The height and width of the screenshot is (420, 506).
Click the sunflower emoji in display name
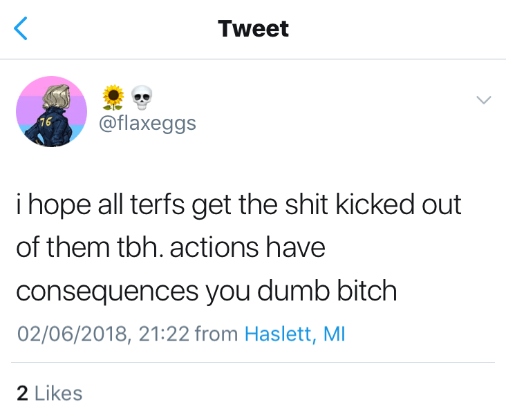pyautogui.click(x=113, y=99)
